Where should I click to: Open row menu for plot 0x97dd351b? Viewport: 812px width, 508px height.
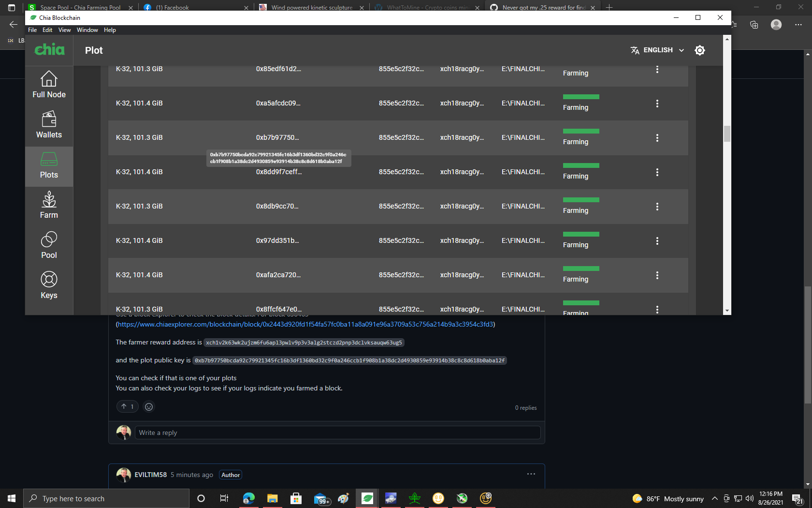pyautogui.click(x=657, y=241)
